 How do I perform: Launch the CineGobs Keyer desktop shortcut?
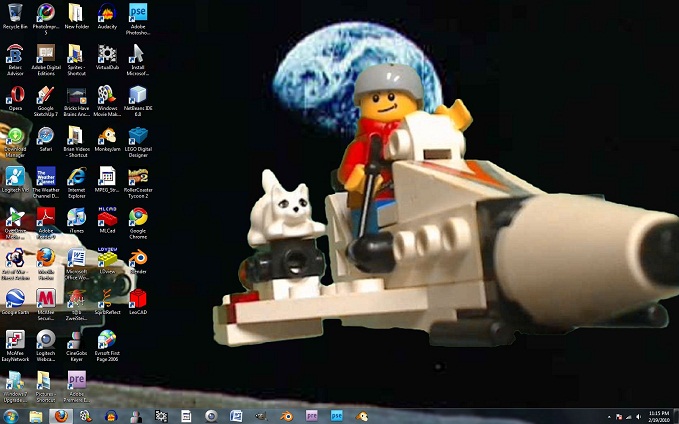click(x=77, y=346)
